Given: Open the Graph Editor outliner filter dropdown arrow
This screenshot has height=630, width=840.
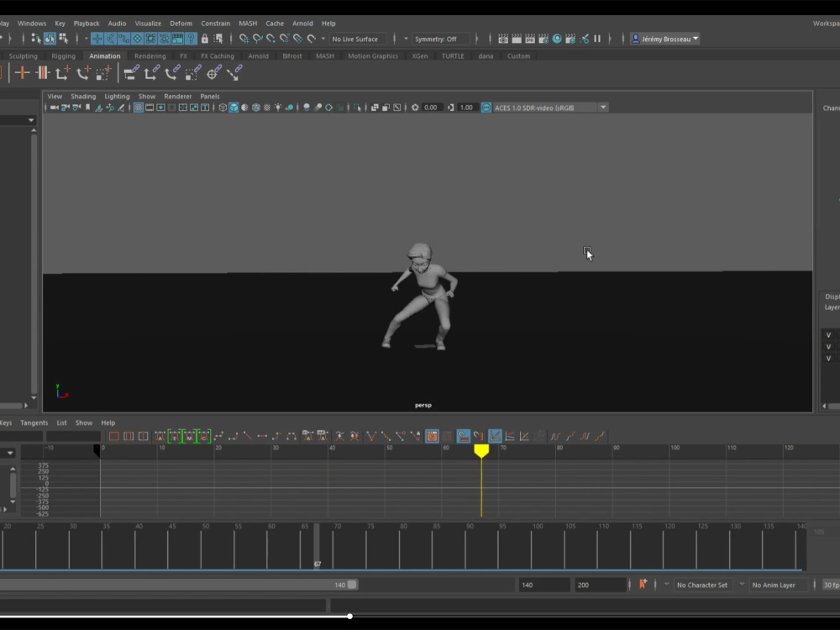Looking at the screenshot, I should [x=9, y=454].
